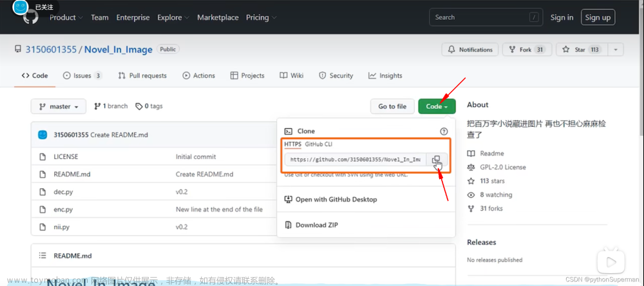
Task: View the 8 watching link
Action: [x=489, y=195]
